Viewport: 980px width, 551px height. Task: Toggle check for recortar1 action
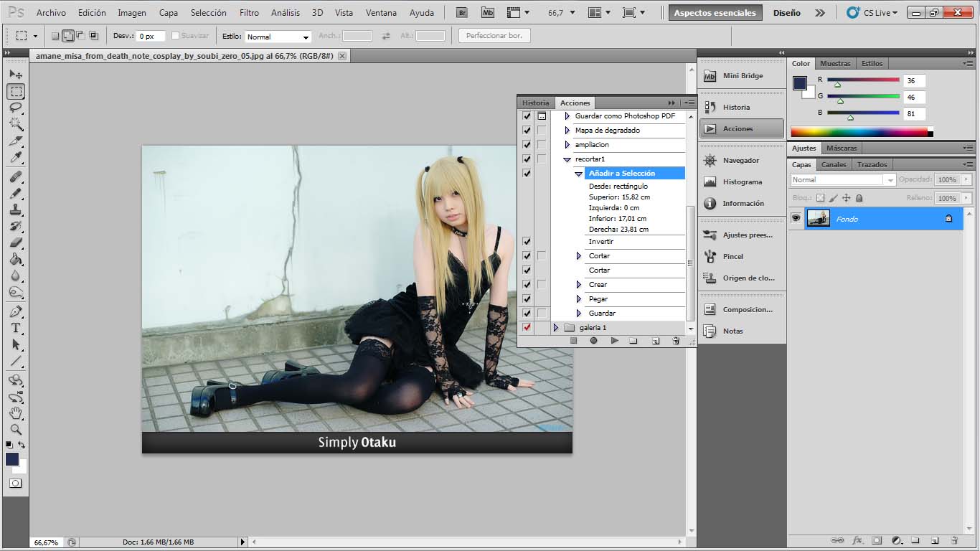coord(527,159)
